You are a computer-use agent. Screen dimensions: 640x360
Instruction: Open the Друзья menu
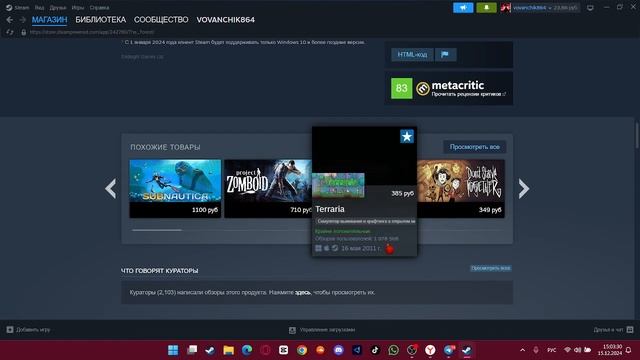click(58, 7)
